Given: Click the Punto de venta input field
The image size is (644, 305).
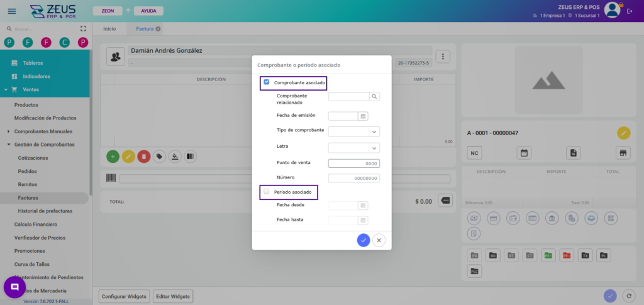Looking at the screenshot, I should [x=354, y=164].
